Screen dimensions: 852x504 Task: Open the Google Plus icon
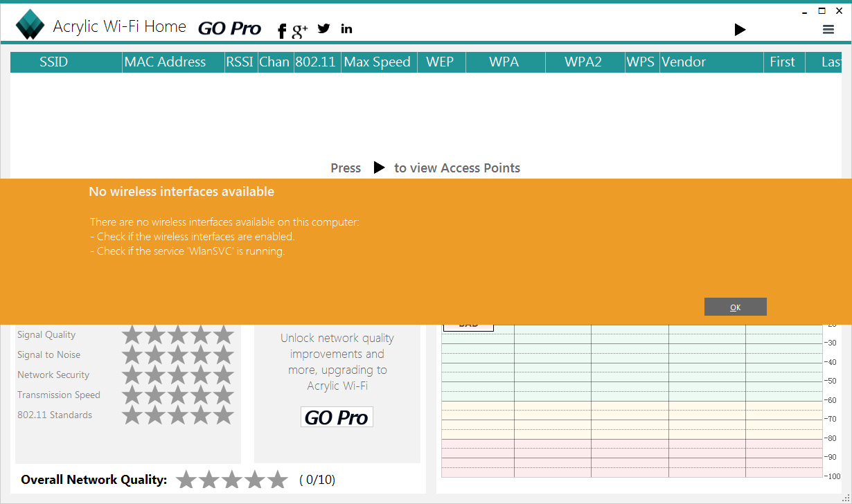300,30
